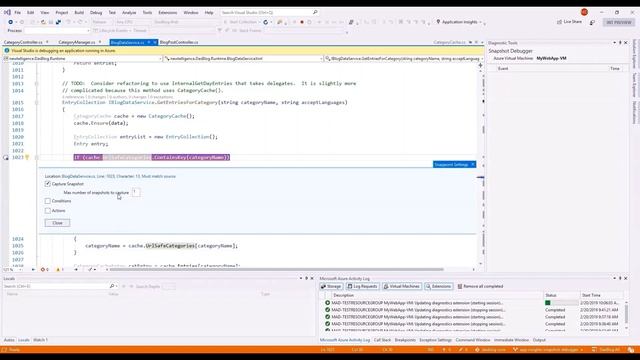Open the File menu
640x360 pixels.
coord(18,13)
